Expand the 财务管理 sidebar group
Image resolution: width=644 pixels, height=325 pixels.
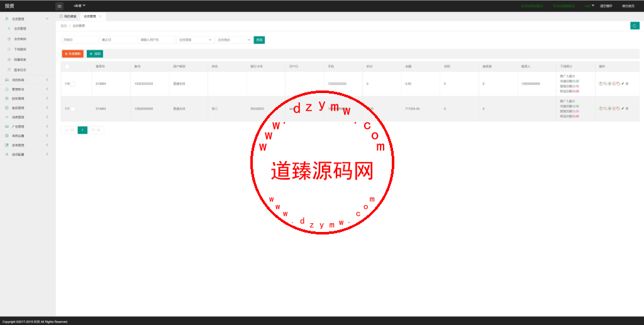28,99
